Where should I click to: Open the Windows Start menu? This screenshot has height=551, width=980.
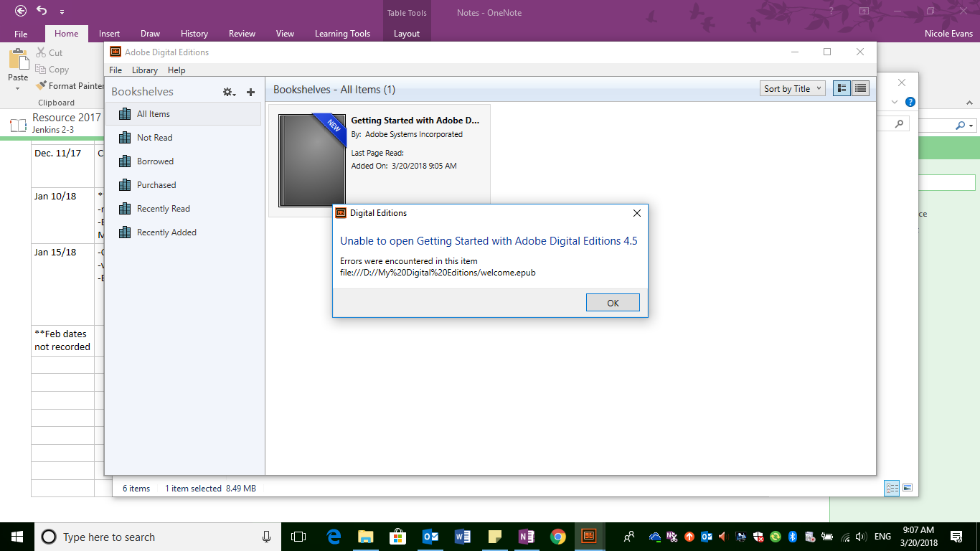(17, 537)
